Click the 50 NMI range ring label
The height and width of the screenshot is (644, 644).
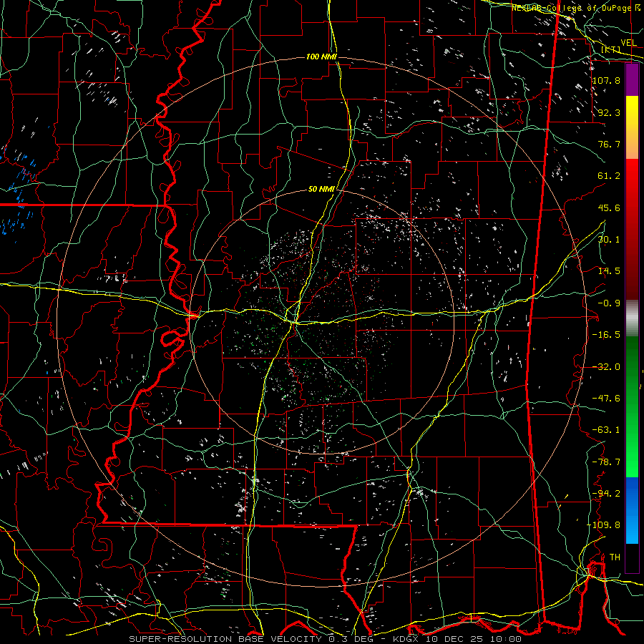coord(321,190)
